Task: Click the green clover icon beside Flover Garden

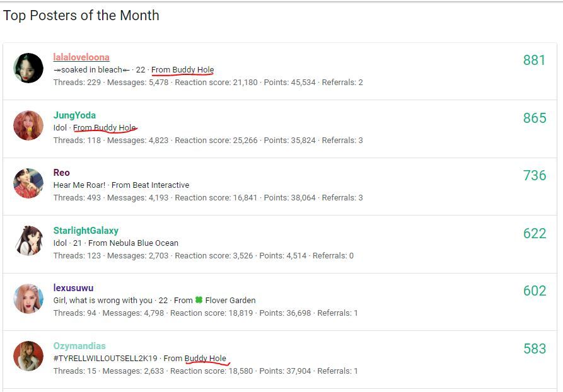Action: pyautogui.click(x=199, y=300)
